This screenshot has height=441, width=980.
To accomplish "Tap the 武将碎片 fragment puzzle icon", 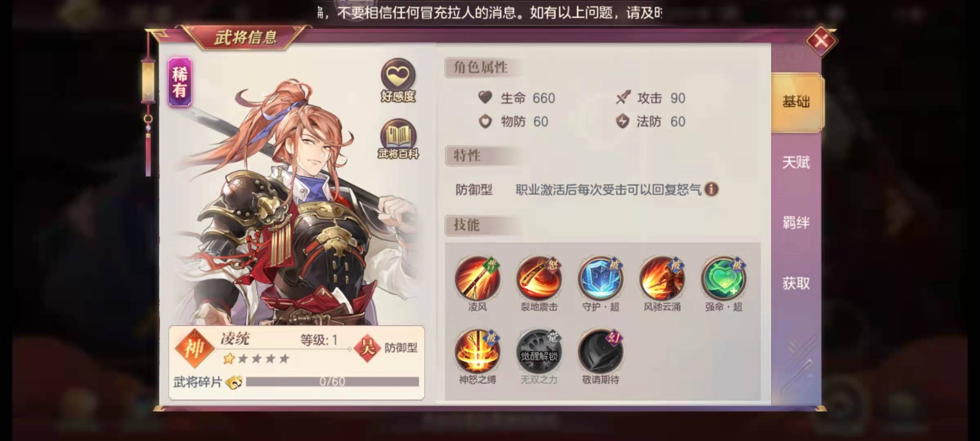I will [x=234, y=382].
